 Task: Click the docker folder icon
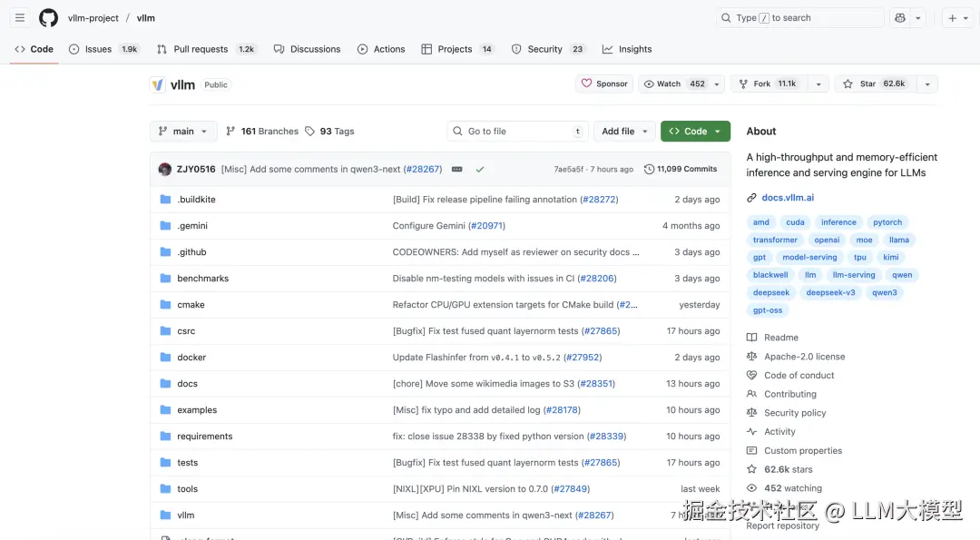point(165,358)
